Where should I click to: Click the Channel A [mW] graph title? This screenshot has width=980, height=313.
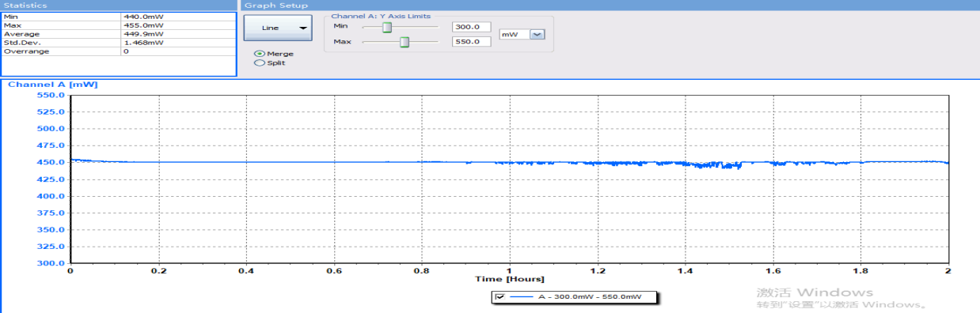(52, 84)
